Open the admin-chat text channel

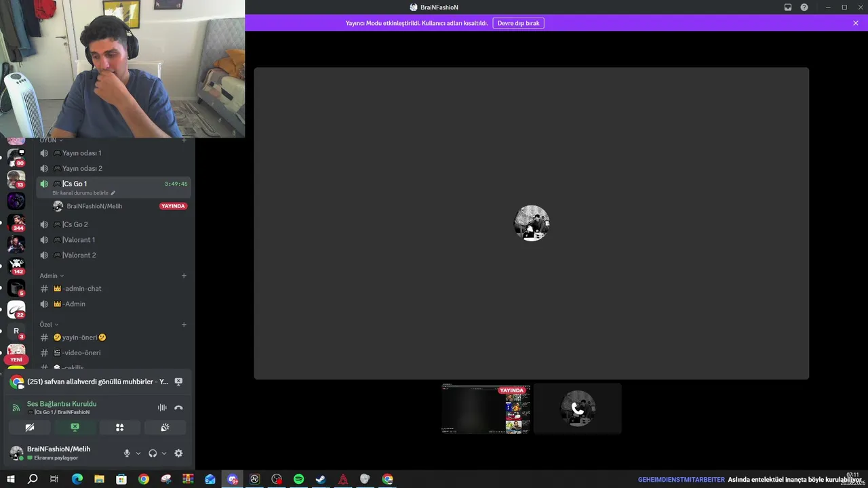pyautogui.click(x=113, y=289)
